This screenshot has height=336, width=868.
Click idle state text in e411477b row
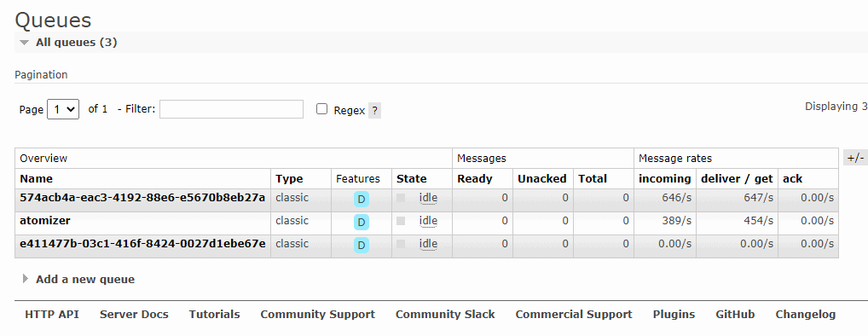click(429, 244)
